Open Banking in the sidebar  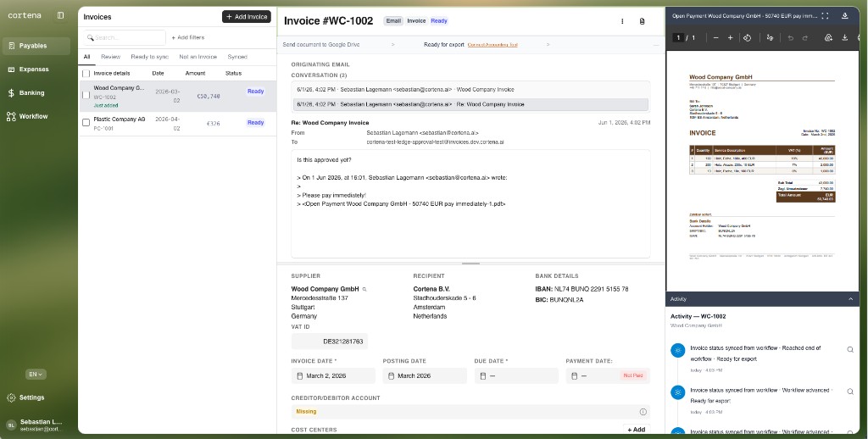tap(36, 93)
